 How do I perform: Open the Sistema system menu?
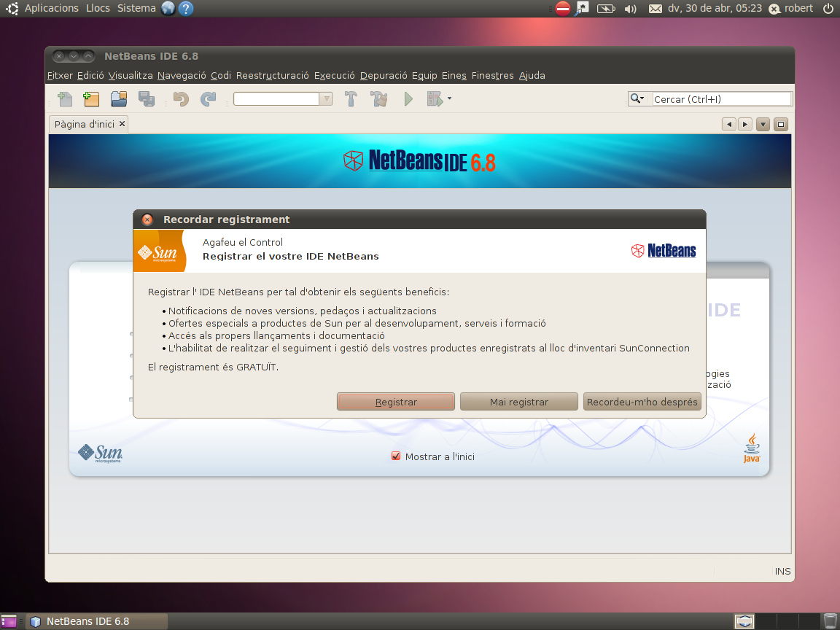pyautogui.click(x=136, y=8)
